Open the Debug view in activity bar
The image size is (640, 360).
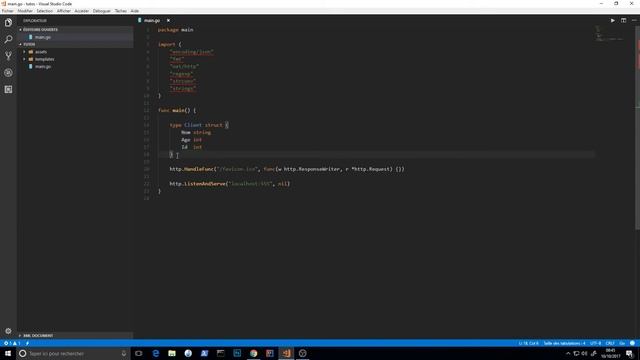click(8, 73)
